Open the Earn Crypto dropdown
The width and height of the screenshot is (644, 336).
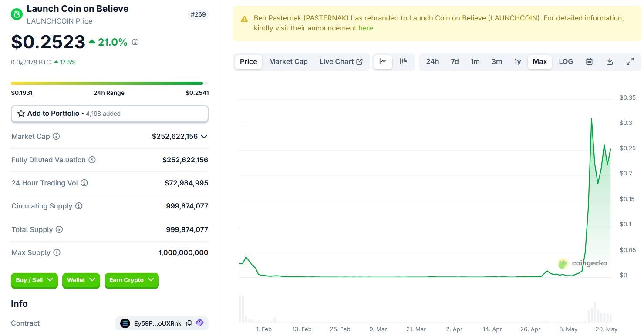(131, 280)
